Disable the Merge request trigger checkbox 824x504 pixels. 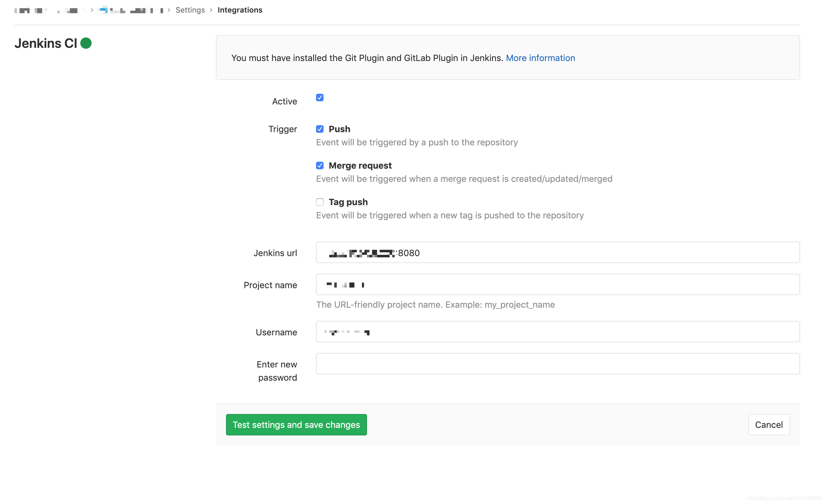click(319, 165)
